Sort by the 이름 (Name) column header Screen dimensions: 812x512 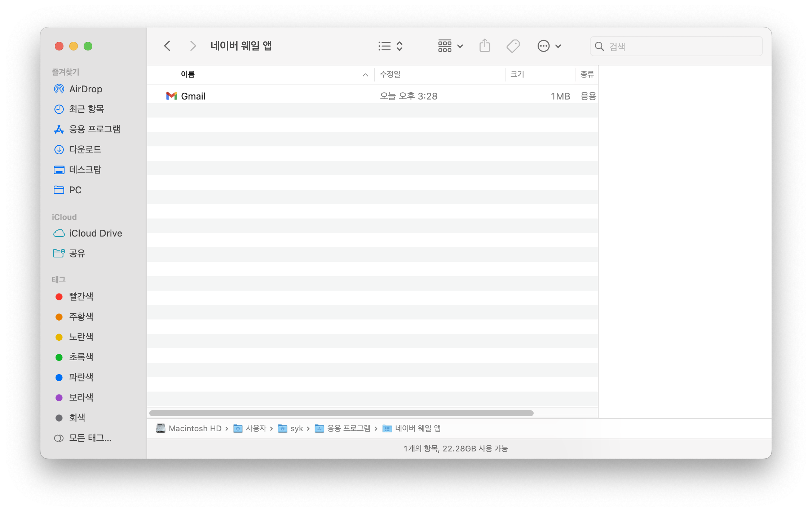coord(187,74)
